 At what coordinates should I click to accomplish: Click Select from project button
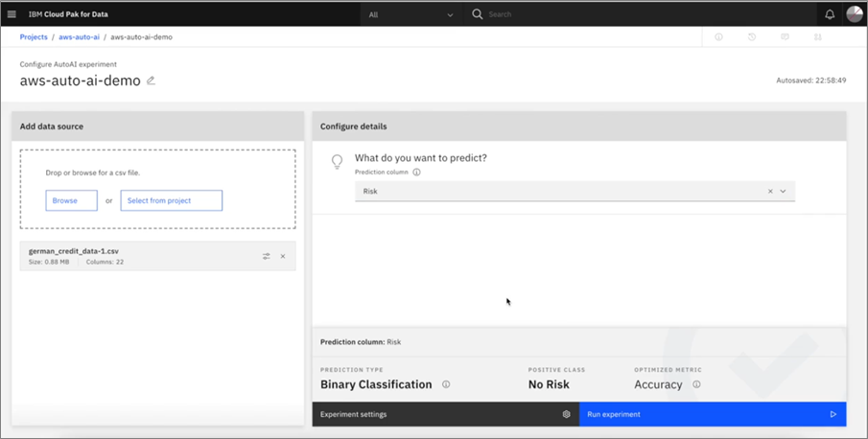pos(172,200)
